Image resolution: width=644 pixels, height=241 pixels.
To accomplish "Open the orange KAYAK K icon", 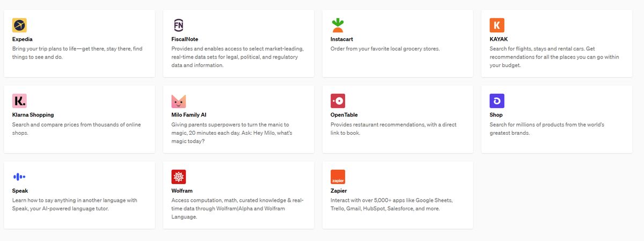I will [497, 25].
